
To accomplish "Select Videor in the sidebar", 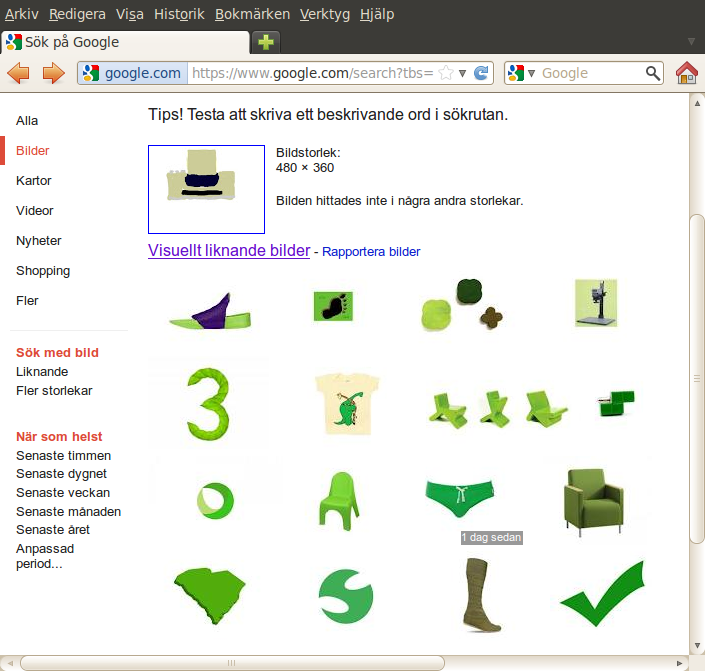I will [35, 210].
